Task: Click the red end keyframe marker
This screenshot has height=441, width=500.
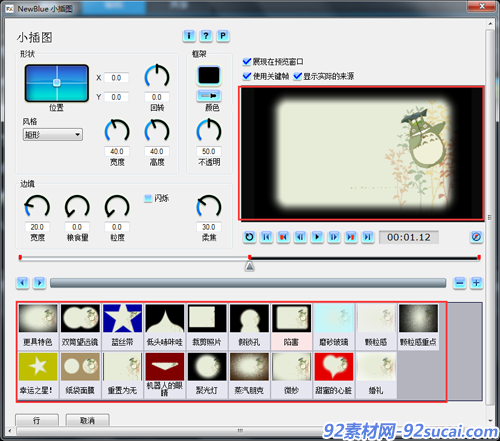Action: [x=479, y=257]
